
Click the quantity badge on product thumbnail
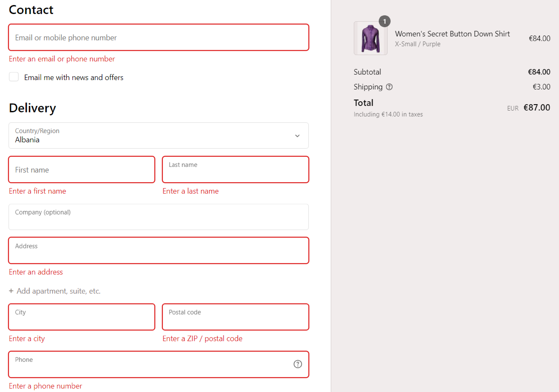tap(384, 21)
